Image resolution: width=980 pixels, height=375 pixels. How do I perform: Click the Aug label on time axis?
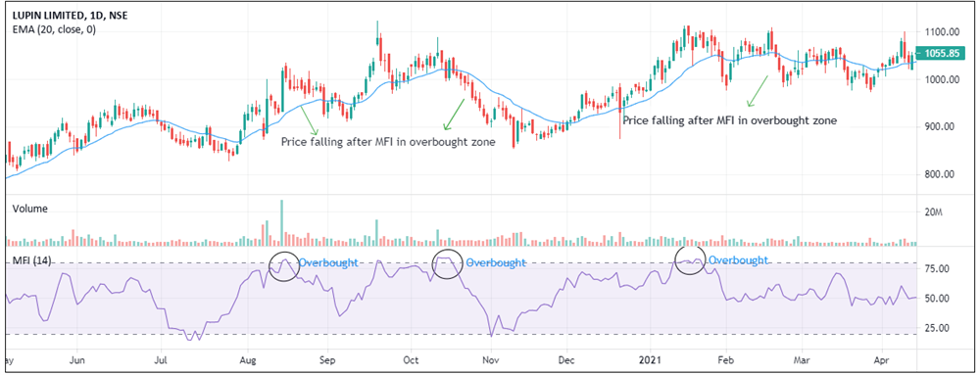pos(249,360)
